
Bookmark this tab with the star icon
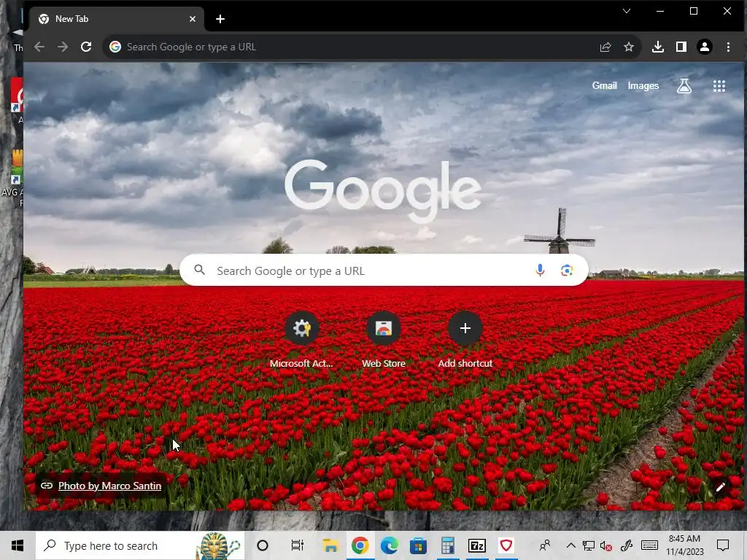(x=629, y=47)
